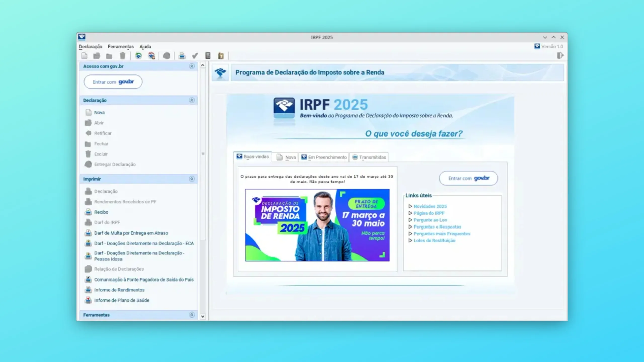
Task: Open the calculator toolbar icon
Action: (208, 56)
